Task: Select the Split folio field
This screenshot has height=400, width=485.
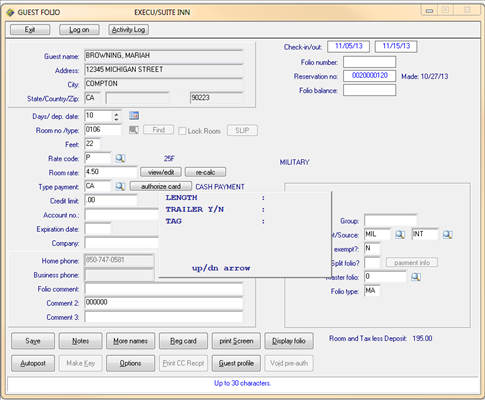Action: 372,263
